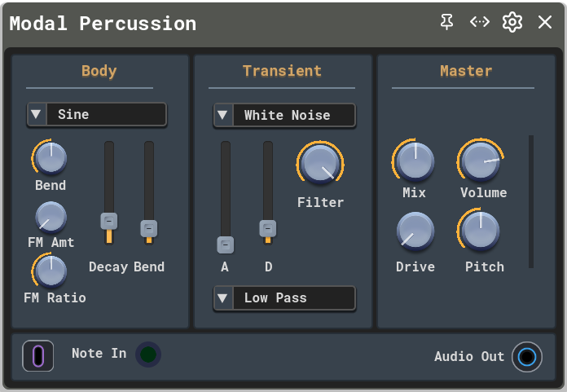
Task: Click the Note In label
Action: 99,354
